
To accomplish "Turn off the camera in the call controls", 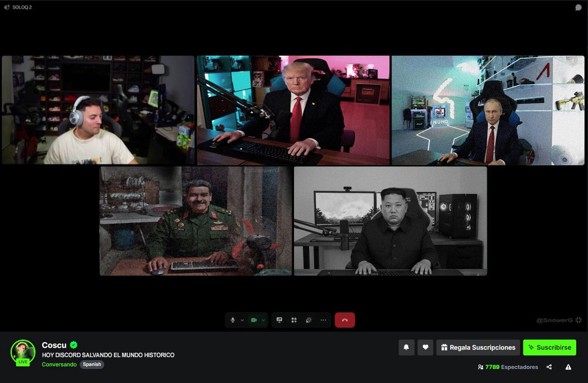I will click(254, 320).
